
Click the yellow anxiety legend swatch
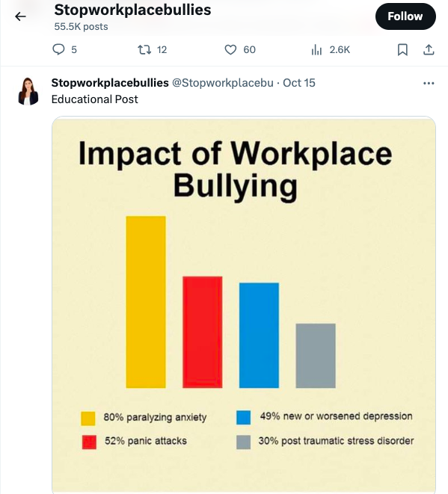click(88, 419)
